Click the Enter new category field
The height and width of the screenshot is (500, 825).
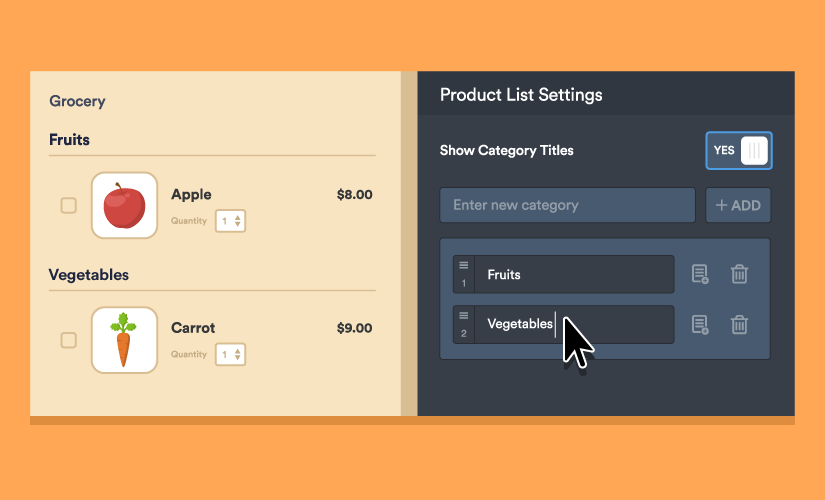567,205
